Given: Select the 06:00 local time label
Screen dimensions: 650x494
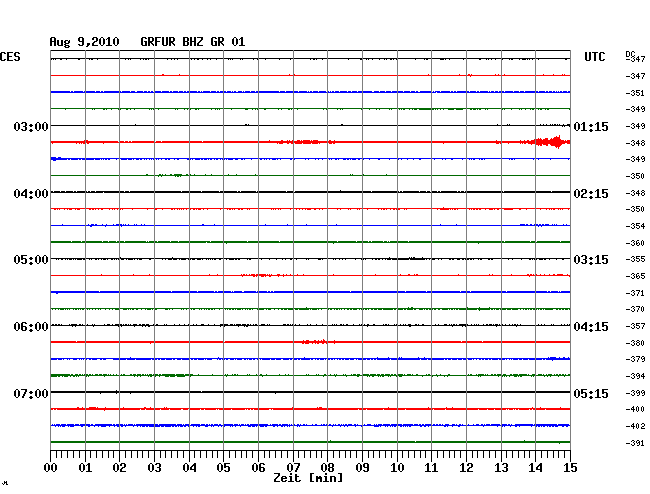Looking at the screenshot, I should [x=31, y=327].
